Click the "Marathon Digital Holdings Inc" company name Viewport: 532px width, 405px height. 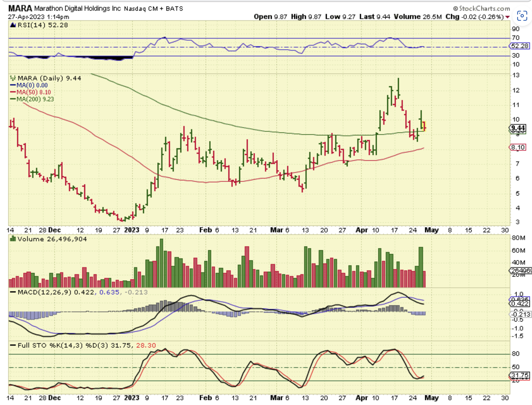click(x=78, y=9)
